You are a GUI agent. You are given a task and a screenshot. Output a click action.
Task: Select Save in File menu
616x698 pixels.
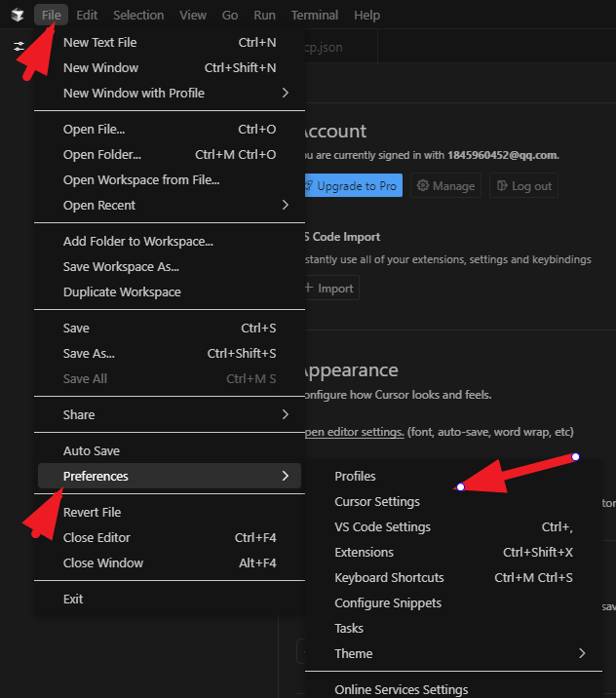coord(170,329)
